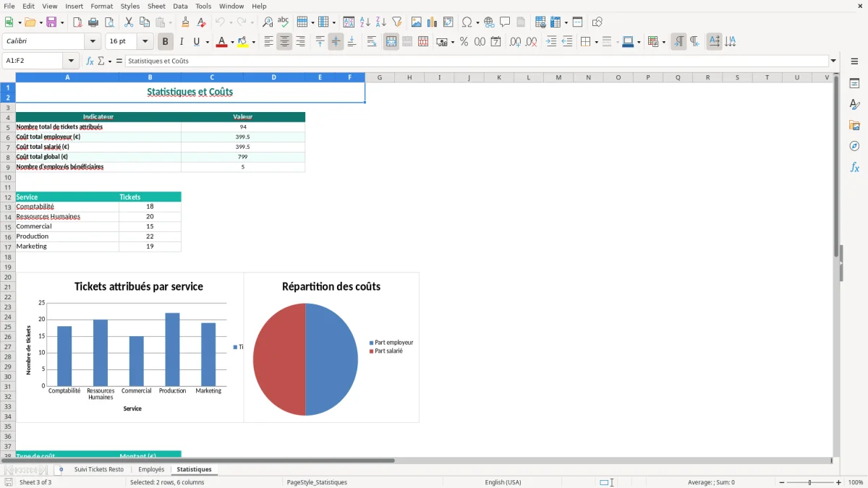
Task: Open sidebar Properties panel
Action: (x=854, y=84)
